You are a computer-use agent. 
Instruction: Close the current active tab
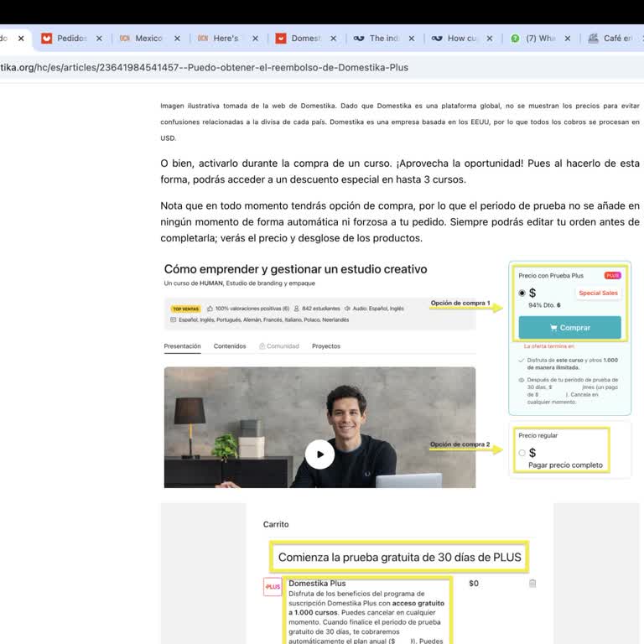point(21,39)
